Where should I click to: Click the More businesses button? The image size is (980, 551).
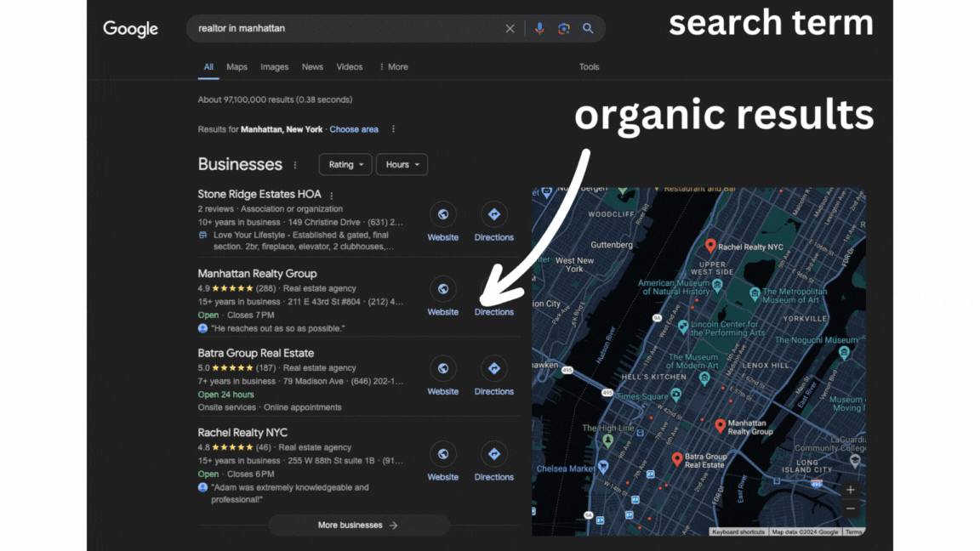358,525
